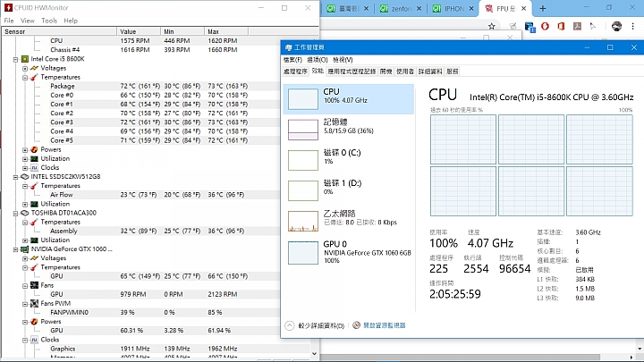The image size is (644, 362).
Task: Click the Sensor column header in HWMonitor
Action: [59, 31]
